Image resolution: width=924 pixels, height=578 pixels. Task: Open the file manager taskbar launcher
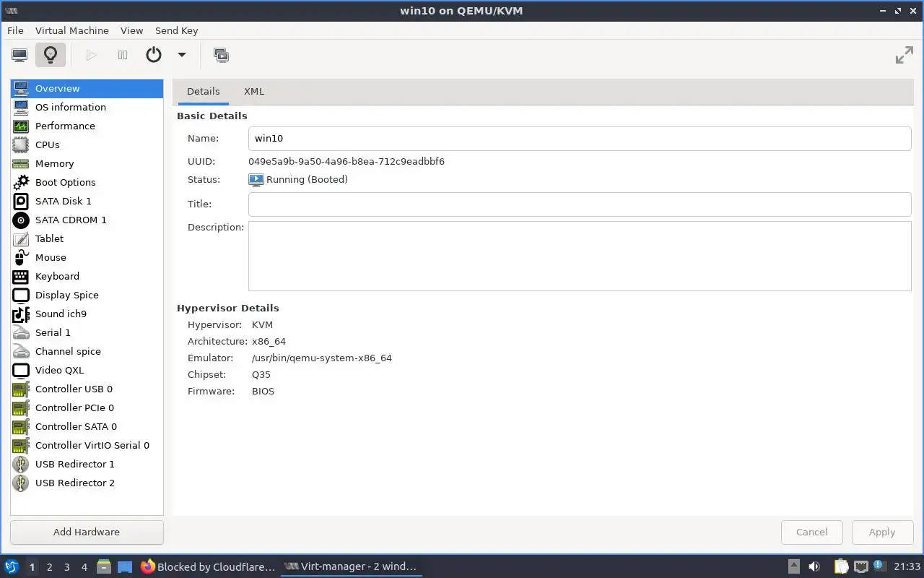point(103,566)
